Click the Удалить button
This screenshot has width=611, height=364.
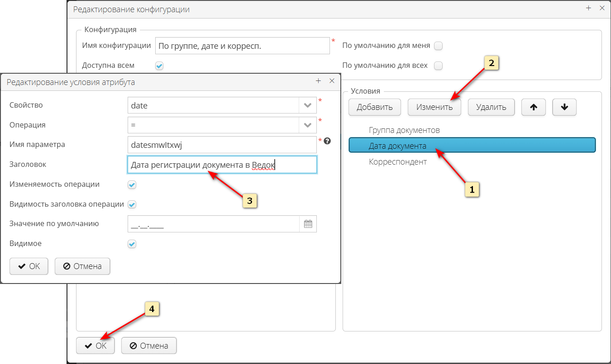[491, 107]
